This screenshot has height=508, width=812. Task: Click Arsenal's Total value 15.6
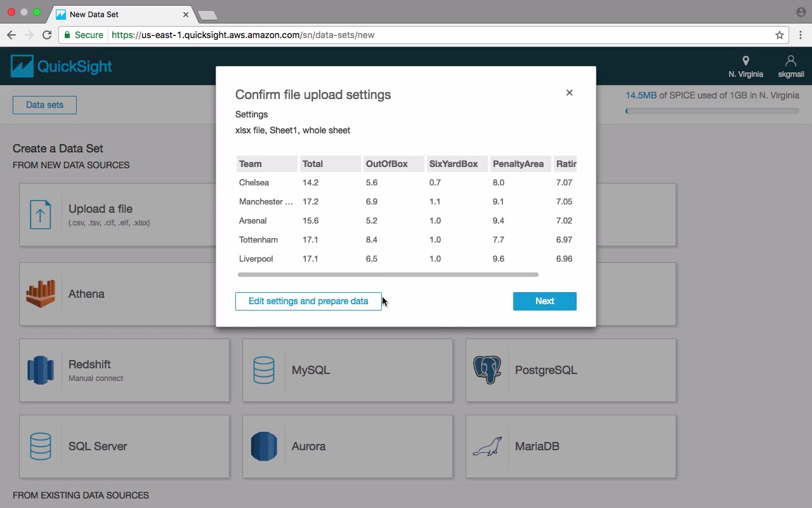(310, 220)
